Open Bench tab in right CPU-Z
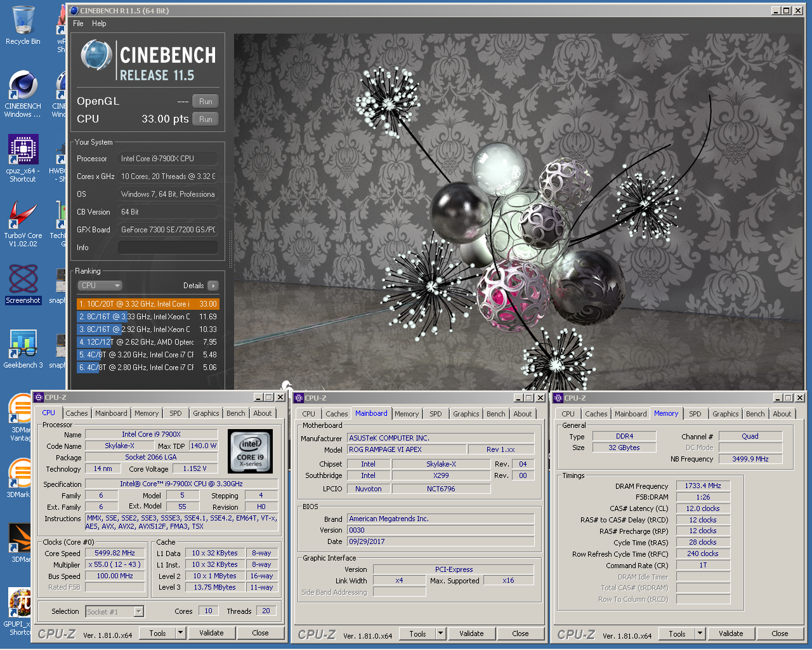 tap(756, 414)
